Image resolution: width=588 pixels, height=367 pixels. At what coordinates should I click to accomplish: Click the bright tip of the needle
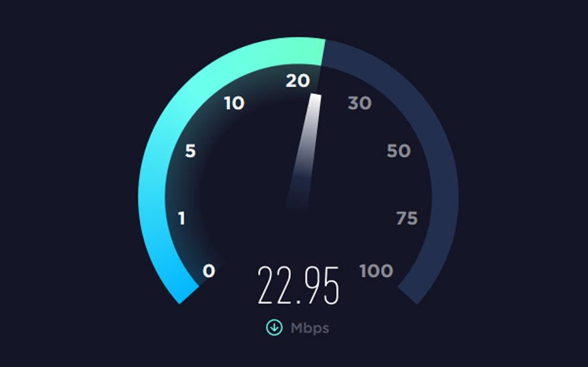pos(316,101)
